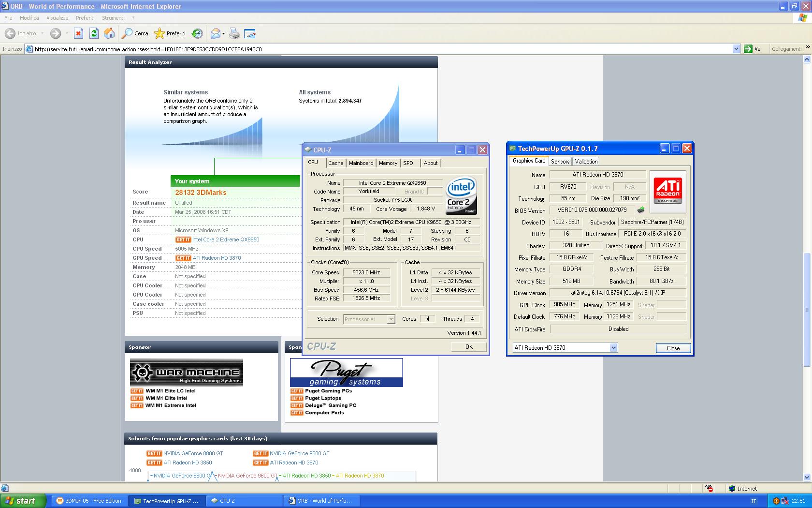Screen dimensions: 812x508
Task: Switch to Sensors tab in GPU-Z
Action: tap(560, 162)
